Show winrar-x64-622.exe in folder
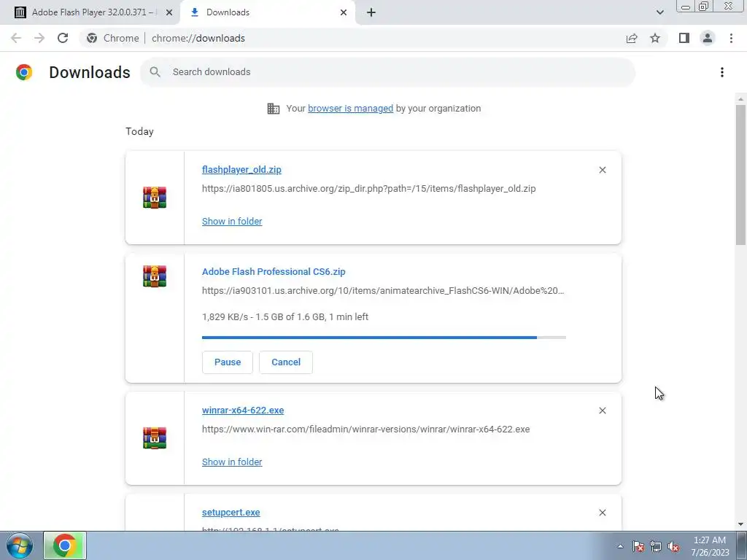Screen dimensions: 747x560 pyautogui.click(x=231, y=462)
